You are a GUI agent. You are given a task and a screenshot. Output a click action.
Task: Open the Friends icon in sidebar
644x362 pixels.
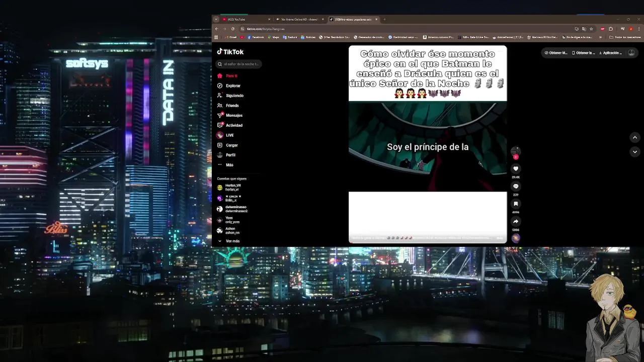tap(220, 106)
